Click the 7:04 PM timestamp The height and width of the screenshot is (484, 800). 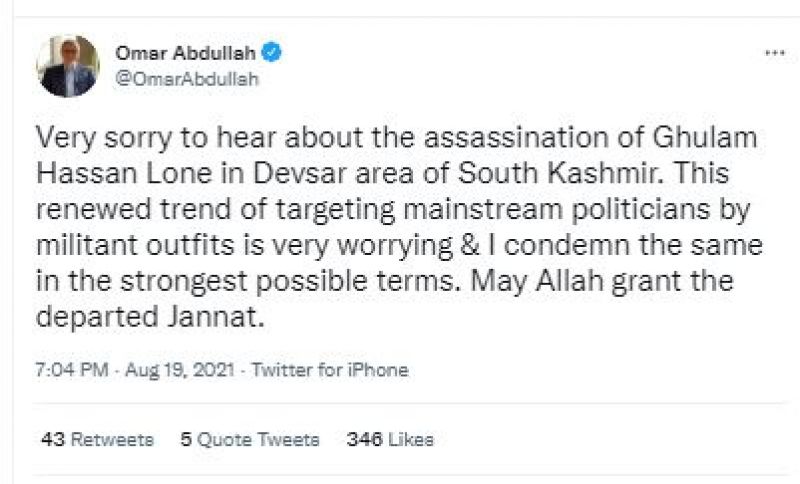click(73, 370)
